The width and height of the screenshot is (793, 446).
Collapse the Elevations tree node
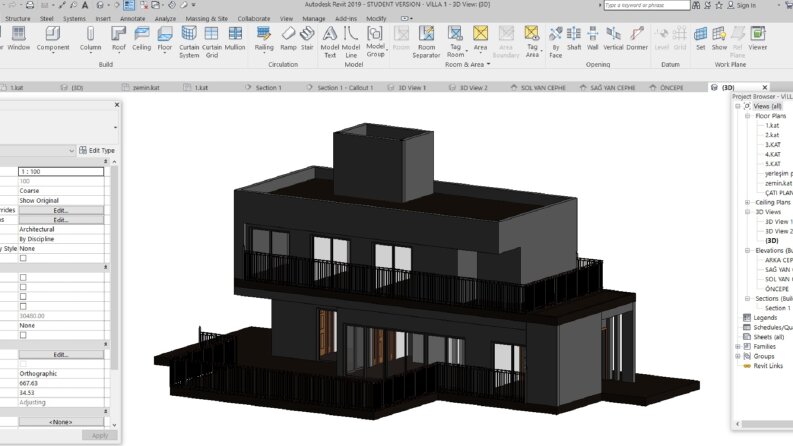click(x=747, y=250)
